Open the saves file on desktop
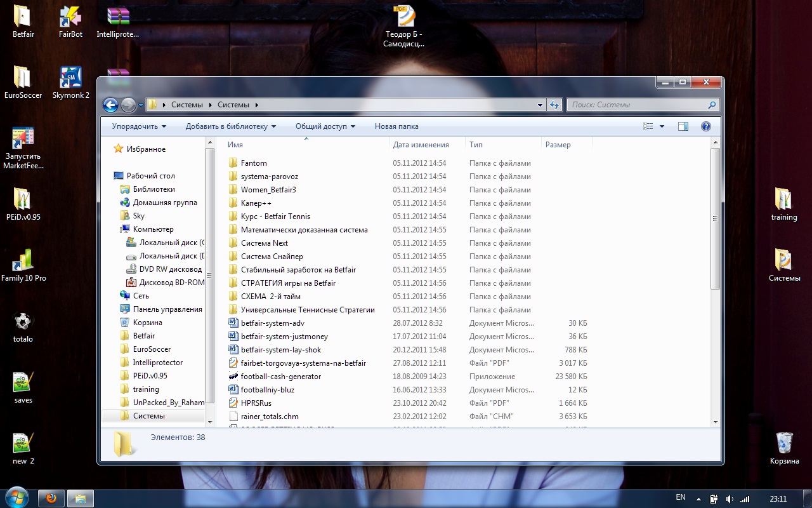 23,387
